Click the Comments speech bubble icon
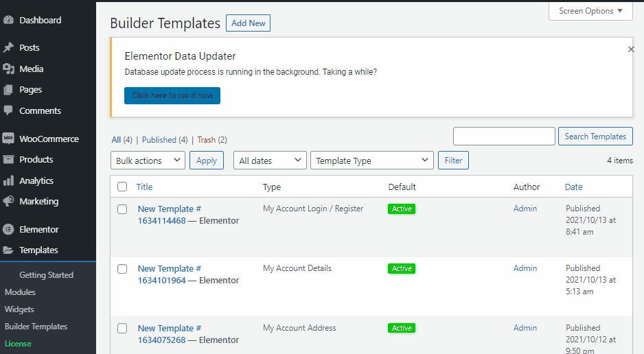644x354 pixels. 8,110
